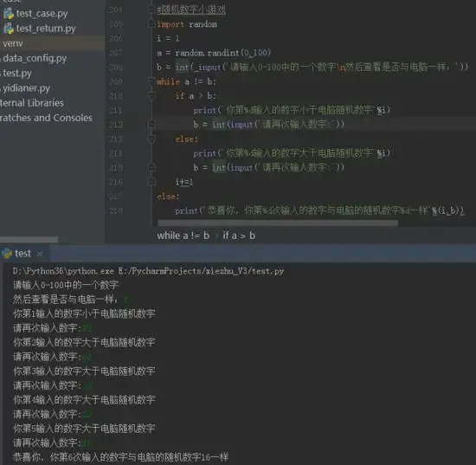This screenshot has height=465, width=476.
Task: Click 'import random' code line
Action: pos(187,24)
